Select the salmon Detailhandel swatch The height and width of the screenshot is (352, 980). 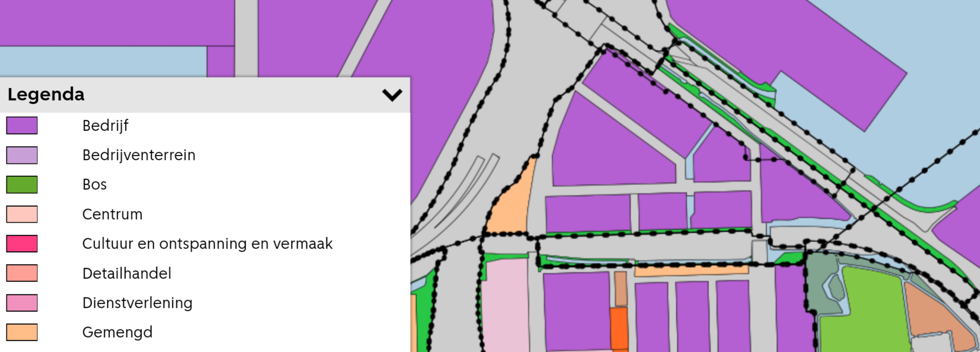22,273
